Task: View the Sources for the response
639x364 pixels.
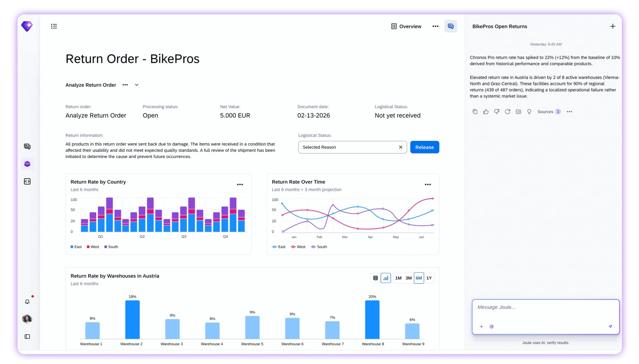Action: [549, 112]
